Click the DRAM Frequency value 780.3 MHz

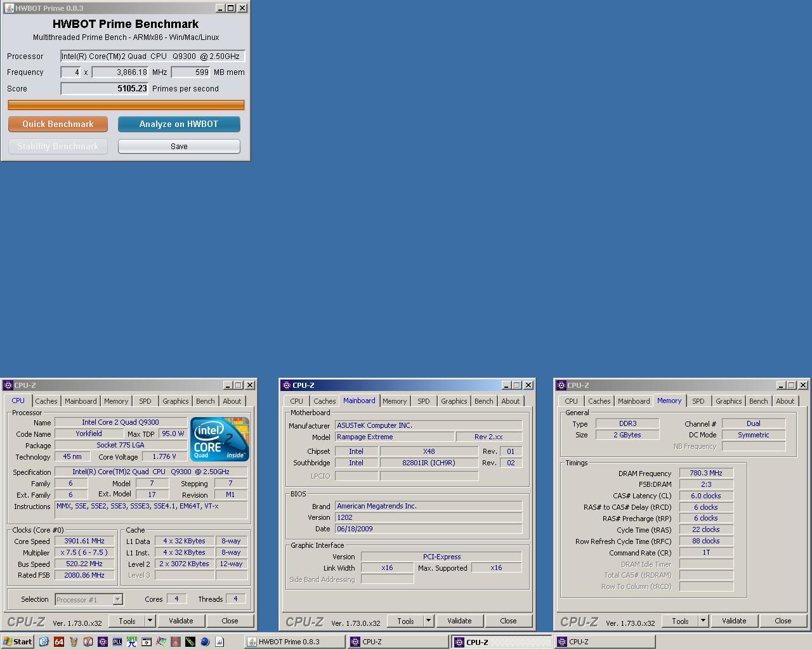click(x=706, y=473)
